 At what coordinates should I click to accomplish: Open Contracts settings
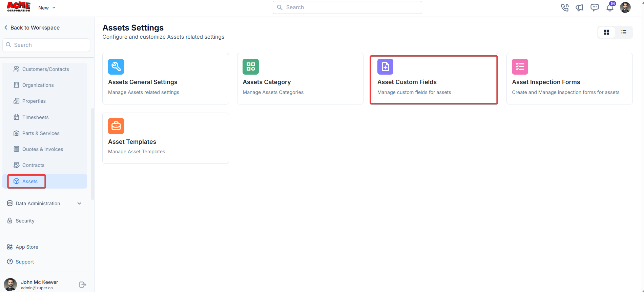pos(45,165)
